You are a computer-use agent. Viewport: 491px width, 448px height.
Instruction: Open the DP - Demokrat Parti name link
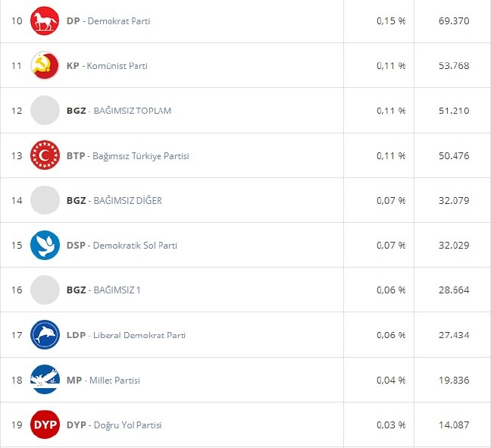(x=108, y=21)
